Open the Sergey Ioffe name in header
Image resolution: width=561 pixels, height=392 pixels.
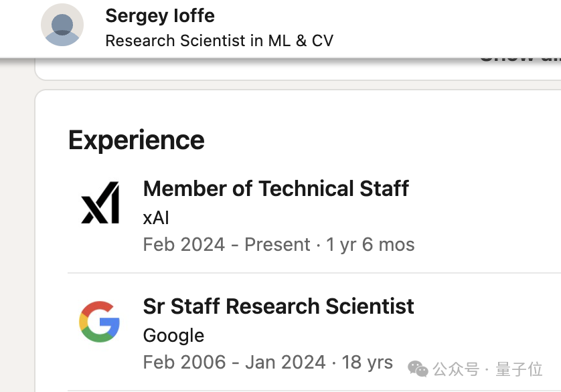tap(160, 16)
